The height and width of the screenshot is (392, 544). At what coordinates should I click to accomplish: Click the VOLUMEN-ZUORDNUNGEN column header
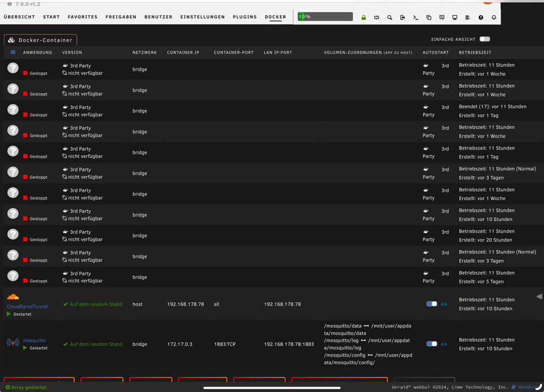click(x=368, y=52)
